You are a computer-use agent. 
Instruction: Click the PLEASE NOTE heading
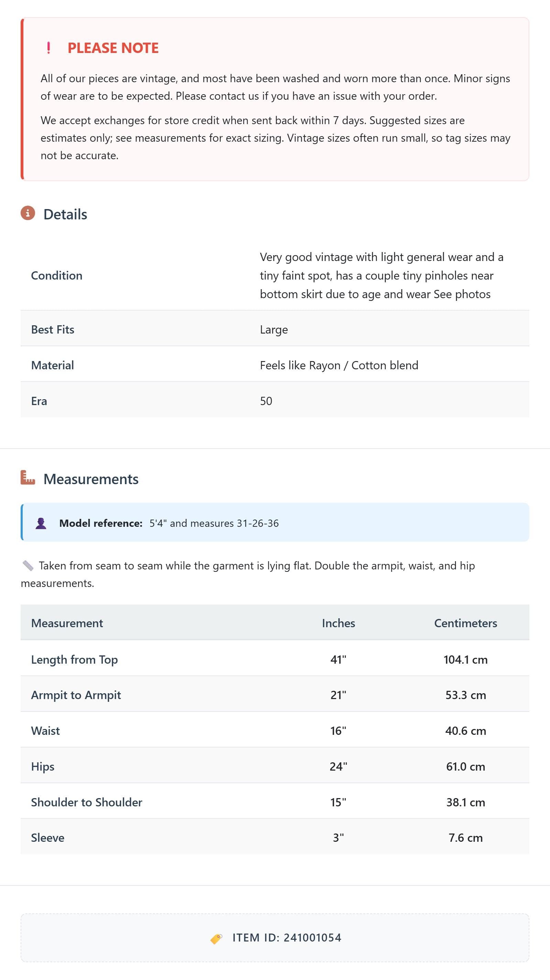pos(113,48)
